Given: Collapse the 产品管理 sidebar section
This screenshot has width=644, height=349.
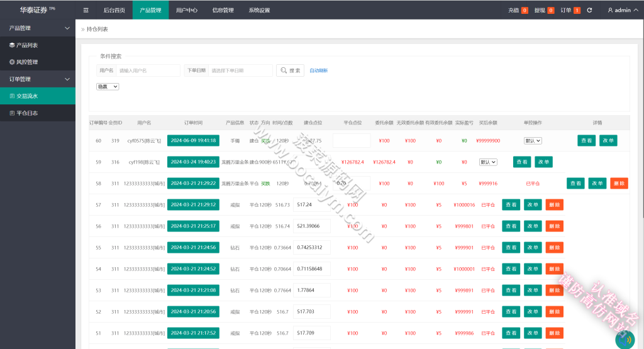Looking at the screenshot, I should point(38,28).
